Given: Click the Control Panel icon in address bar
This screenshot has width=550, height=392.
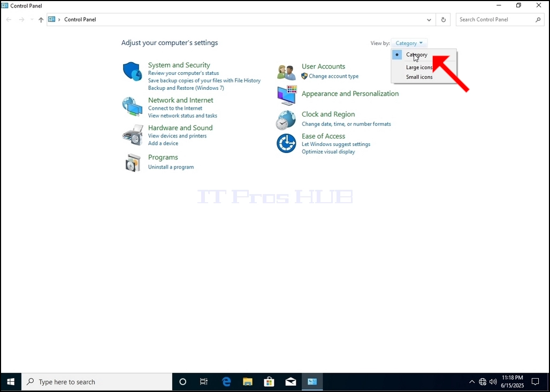Looking at the screenshot, I should 52,19.
